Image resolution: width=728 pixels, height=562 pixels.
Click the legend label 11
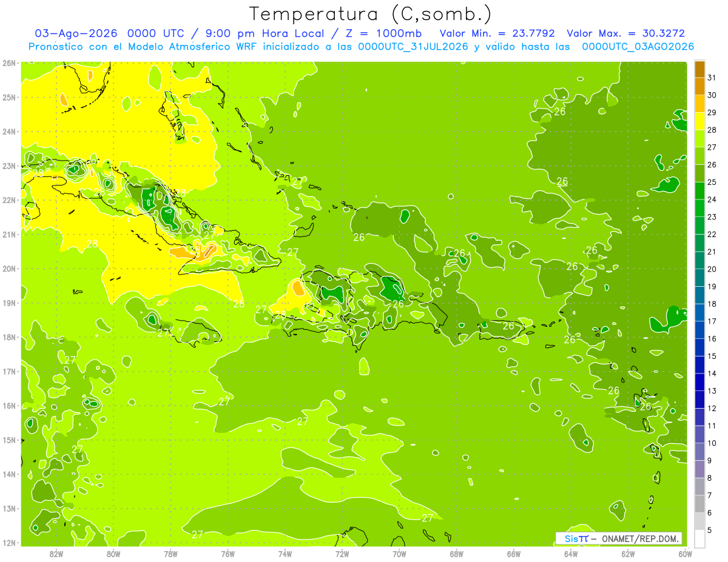712,426
